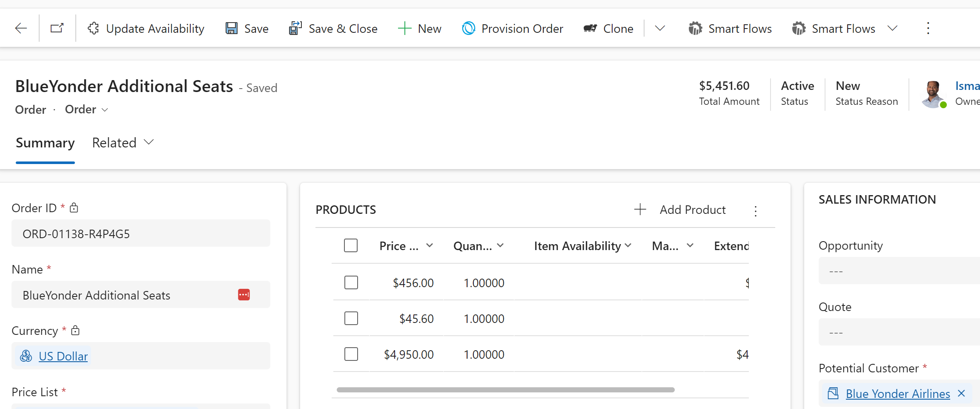Toggle the select-all products checkbox
Screen dimensions: 980x409
tap(351, 246)
